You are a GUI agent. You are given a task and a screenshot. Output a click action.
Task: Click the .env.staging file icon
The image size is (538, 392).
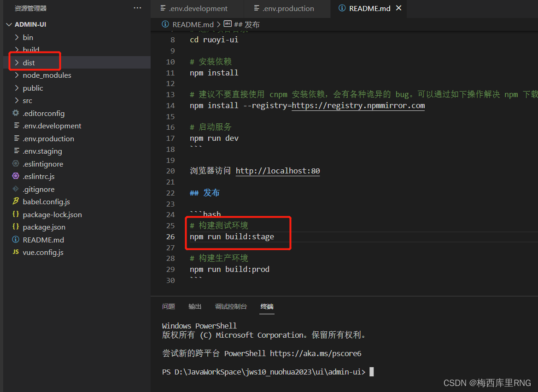[16, 151]
